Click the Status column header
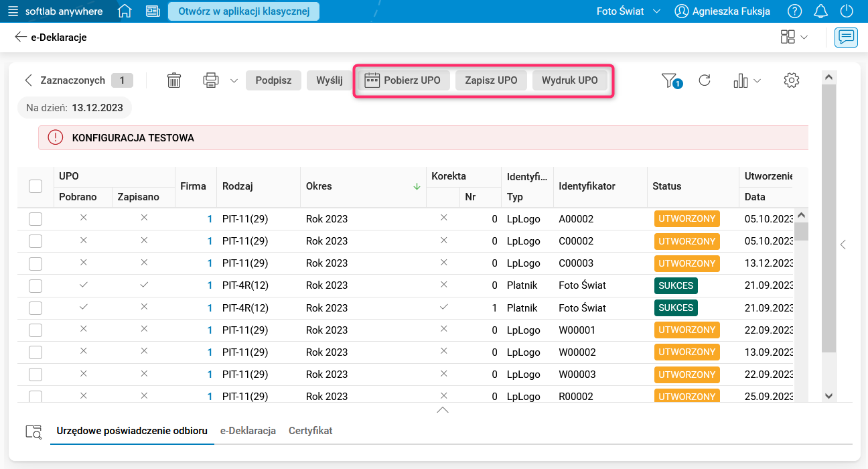Image resolution: width=868 pixels, height=469 pixels. 693,186
